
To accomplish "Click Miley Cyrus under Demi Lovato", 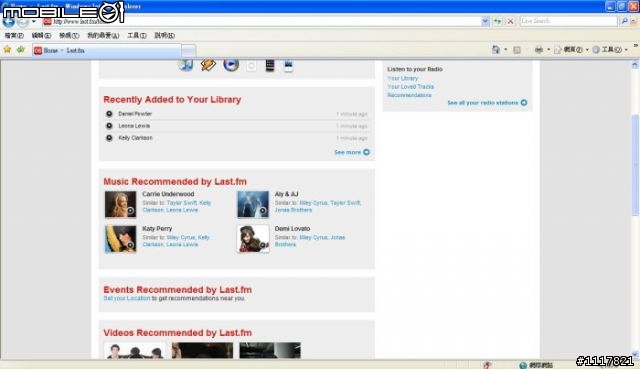I will pos(313,237).
